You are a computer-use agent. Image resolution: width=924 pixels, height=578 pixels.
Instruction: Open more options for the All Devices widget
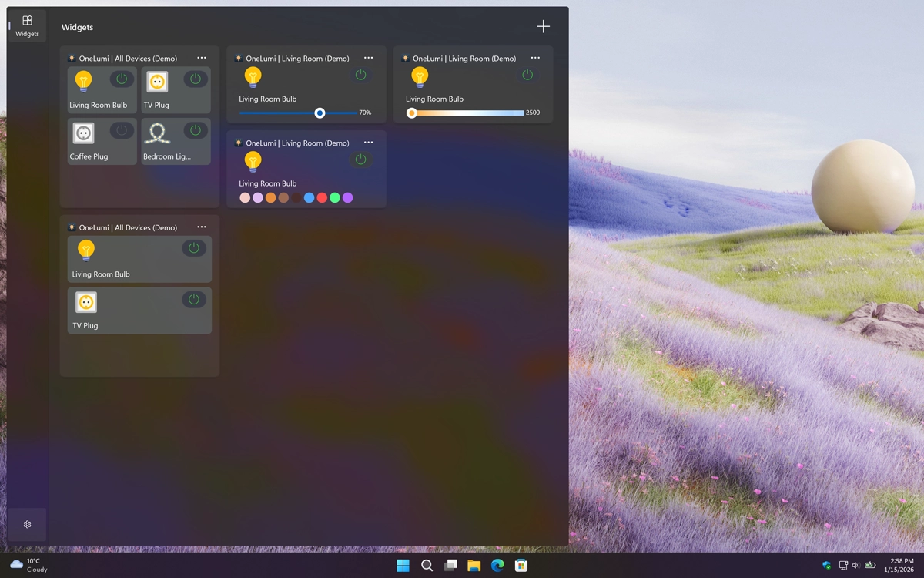[202, 58]
